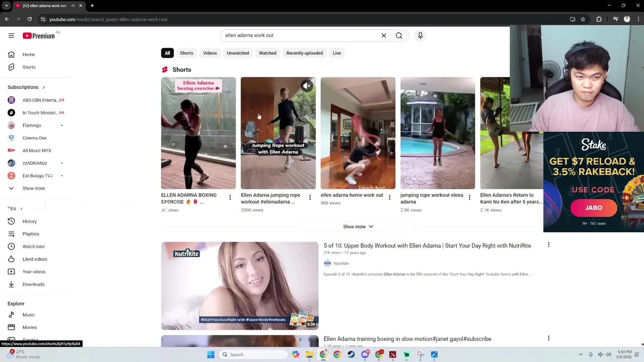Play the boxing exercise Short thumbnail
Image resolution: width=644 pixels, height=362 pixels.
pos(198,133)
